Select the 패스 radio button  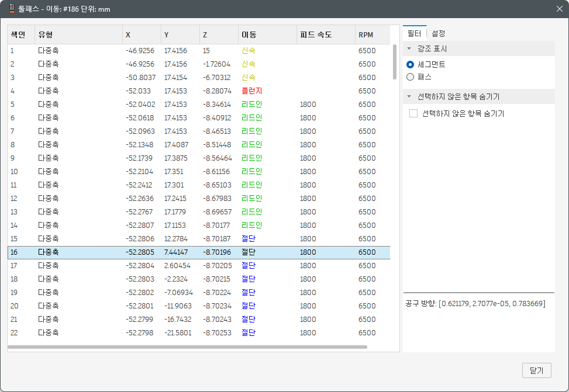(410, 77)
